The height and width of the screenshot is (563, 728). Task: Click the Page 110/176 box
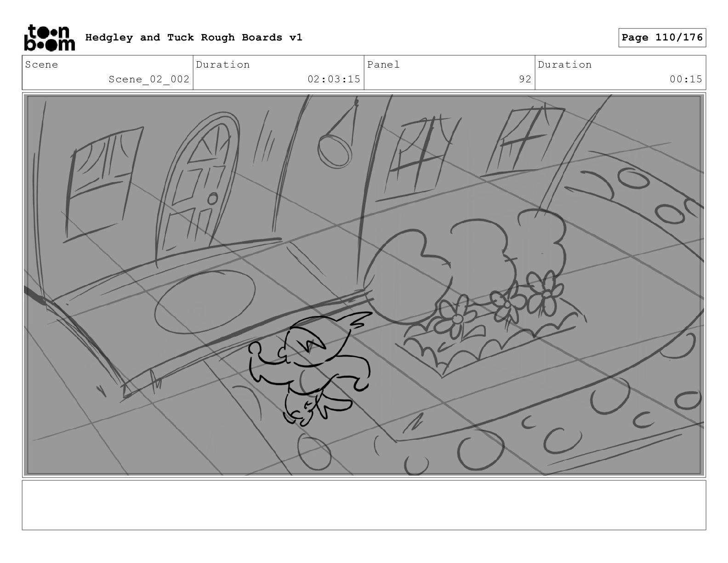[662, 38]
